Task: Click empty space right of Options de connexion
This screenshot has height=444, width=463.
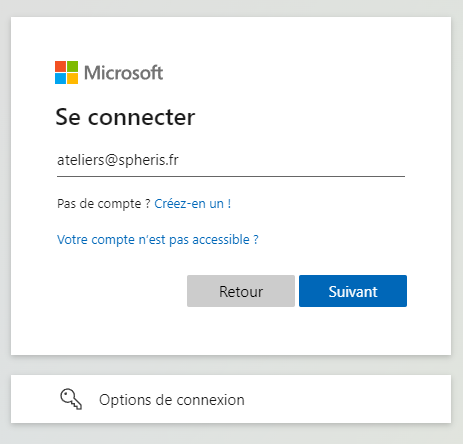Action: [x=347, y=399]
